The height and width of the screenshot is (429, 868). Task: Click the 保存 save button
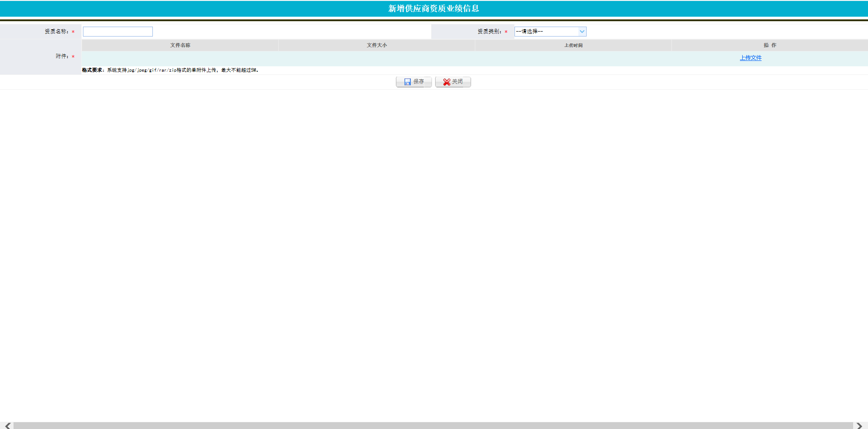tap(414, 82)
